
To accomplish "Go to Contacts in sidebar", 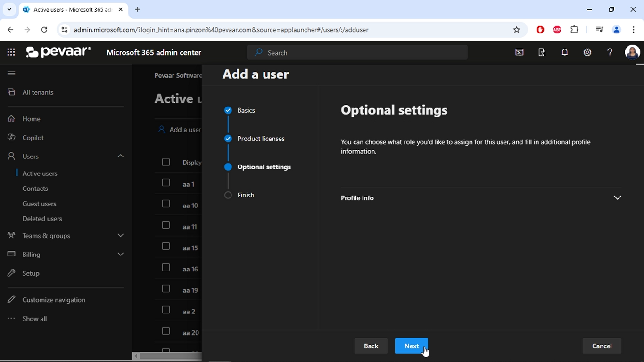I will [x=35, y=189].
